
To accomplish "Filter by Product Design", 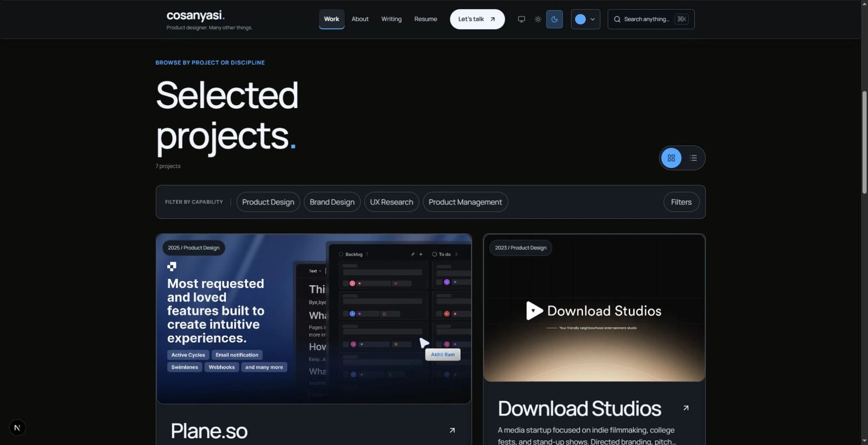I will click(x=268, y=202).
